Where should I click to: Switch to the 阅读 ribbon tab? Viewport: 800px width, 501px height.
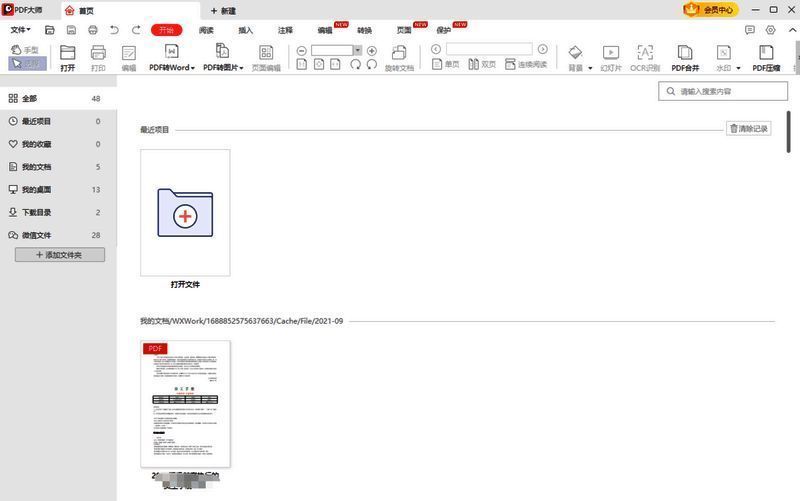[206, 30]
